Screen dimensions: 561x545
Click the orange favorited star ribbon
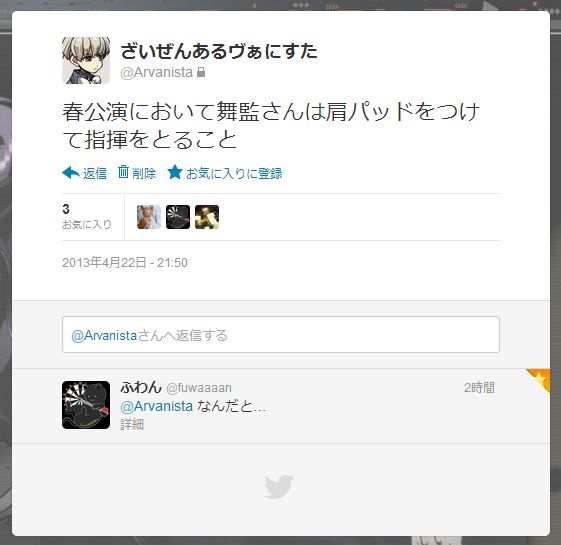(540, 379)
